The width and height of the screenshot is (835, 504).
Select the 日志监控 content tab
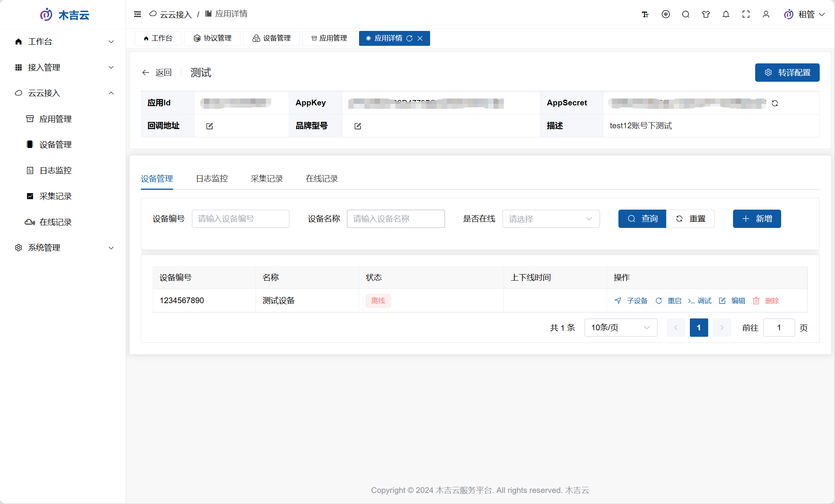(212, 179)
